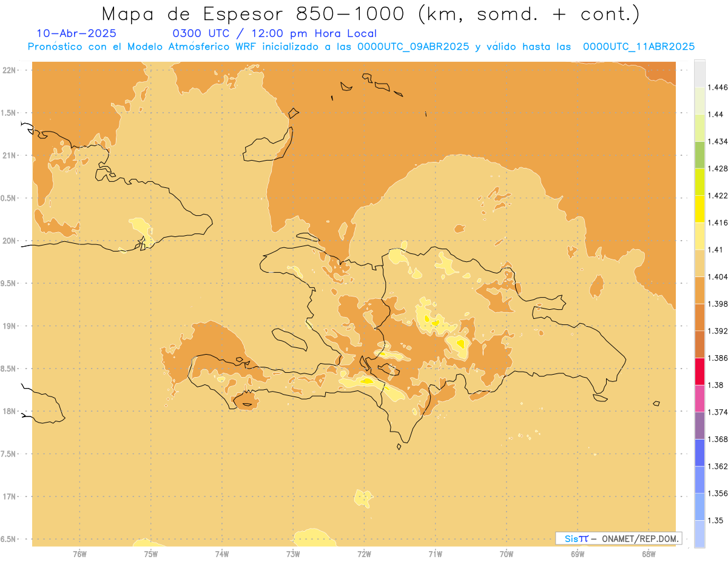
Task: Click the green legend swatch between 1.428 and 1.434
Action: [699, 155]
